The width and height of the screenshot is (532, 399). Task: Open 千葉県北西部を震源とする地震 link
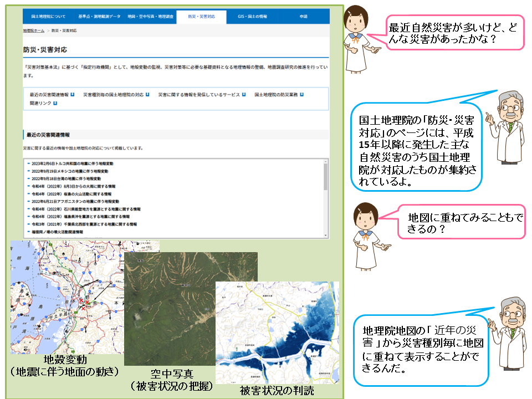(84, 224)
